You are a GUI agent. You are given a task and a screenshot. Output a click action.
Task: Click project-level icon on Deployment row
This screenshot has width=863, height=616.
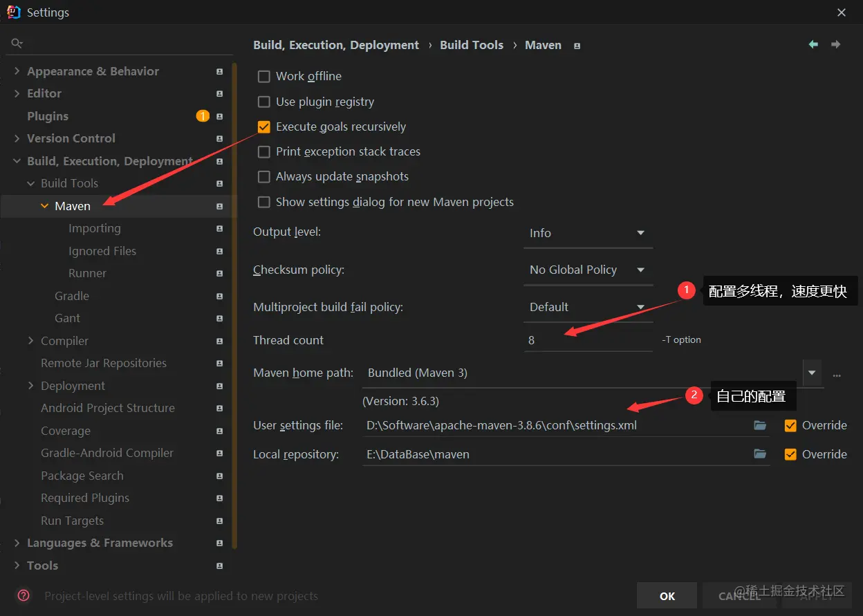click(x=219, y=386)
